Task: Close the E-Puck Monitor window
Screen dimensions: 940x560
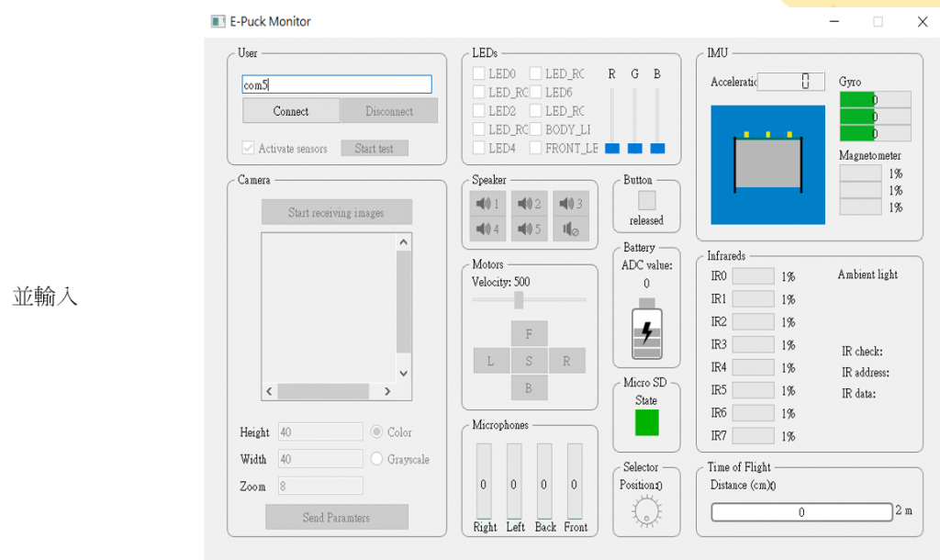Action: coord(923,22)
